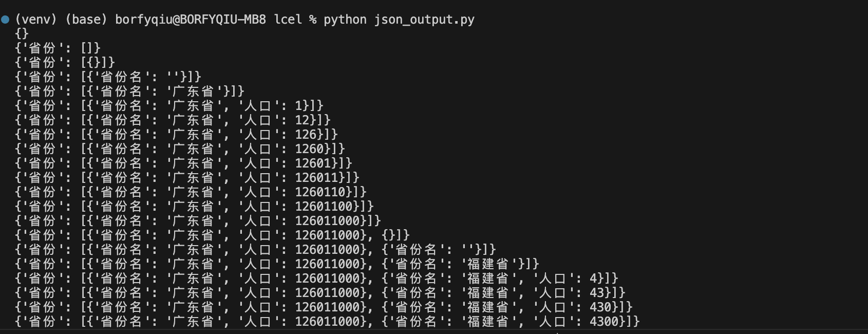Click the line where 人口 is 126
The image size is (868, 334).
pyautogui.click(x=176, y=134)
